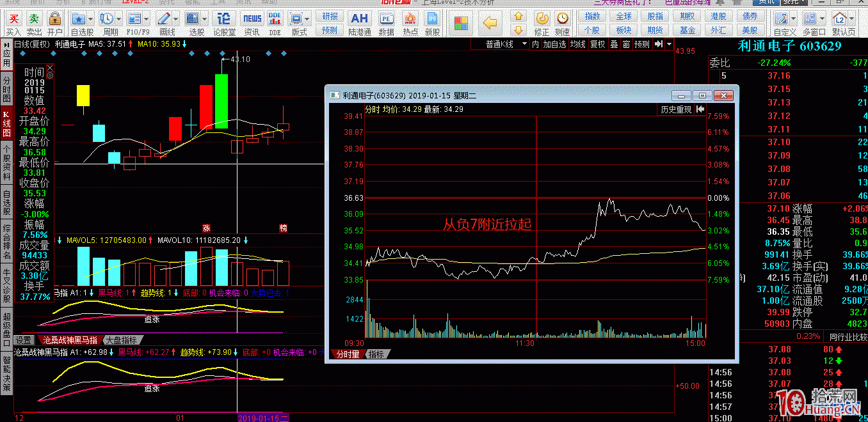Click the four-color grid icon

461,24
